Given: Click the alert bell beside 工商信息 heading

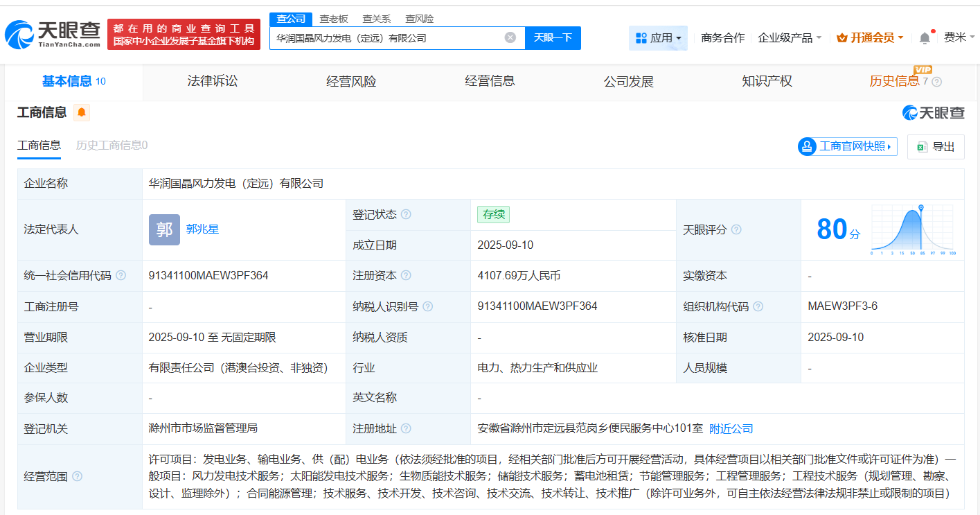Looking at the screenshot, I should (81, 112).
